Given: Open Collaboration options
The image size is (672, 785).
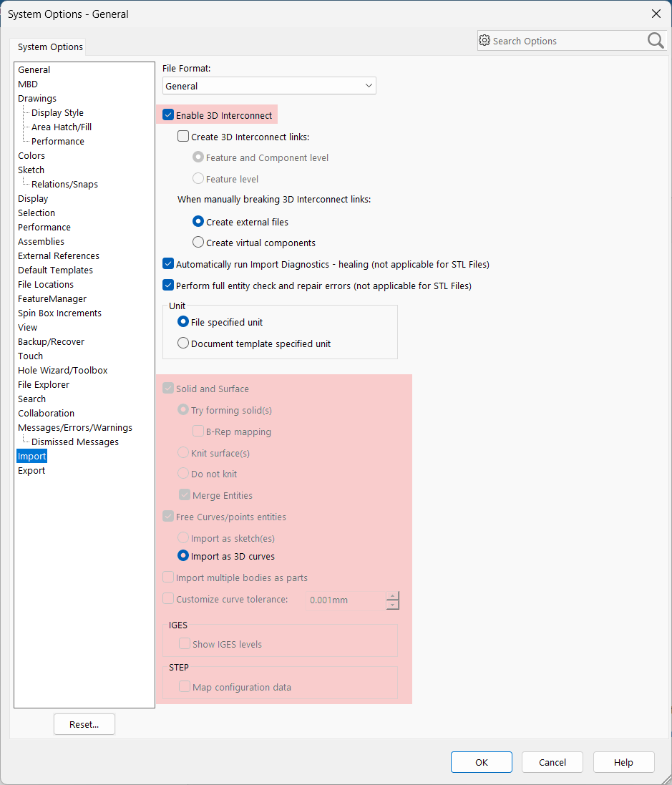Looking at the screenshot, I should tap(46, 413).
